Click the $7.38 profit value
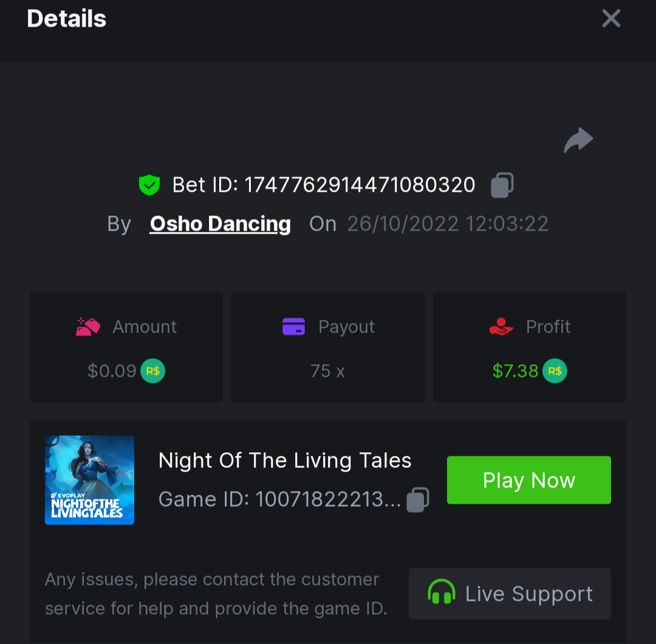This screenshot has height=644, width=656. 515,371
